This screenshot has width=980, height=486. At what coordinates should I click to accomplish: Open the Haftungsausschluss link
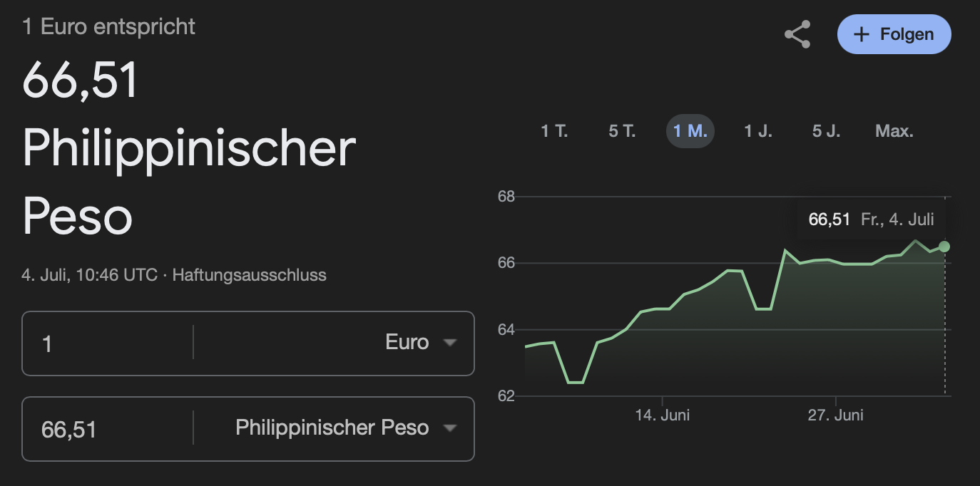250,274
